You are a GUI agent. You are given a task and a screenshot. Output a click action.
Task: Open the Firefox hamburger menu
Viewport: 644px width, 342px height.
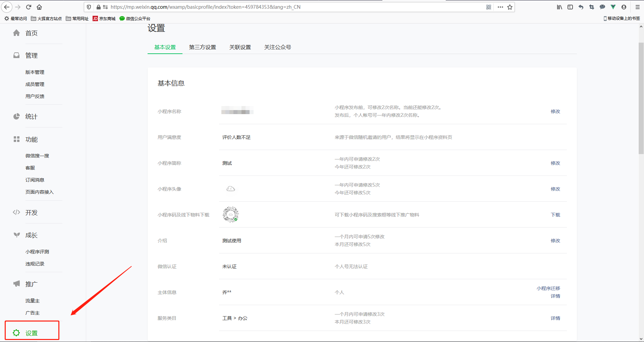click(x=638, y=7)
